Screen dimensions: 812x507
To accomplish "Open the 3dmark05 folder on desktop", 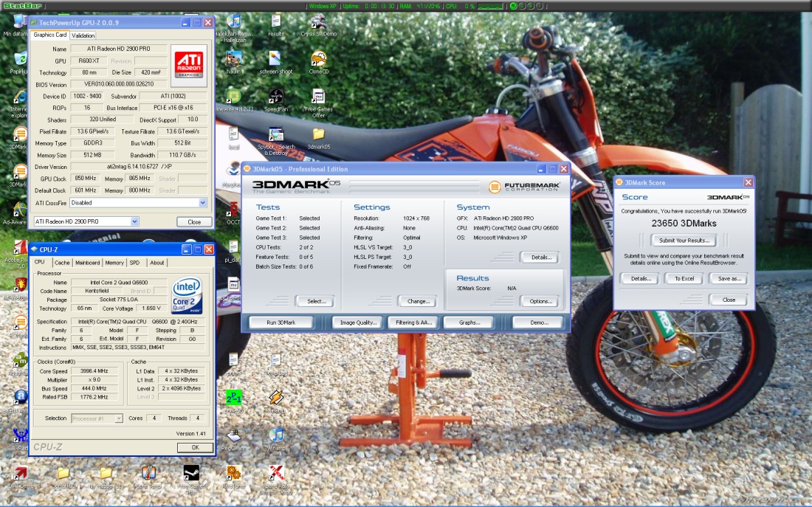I will [x=318, y=138].
